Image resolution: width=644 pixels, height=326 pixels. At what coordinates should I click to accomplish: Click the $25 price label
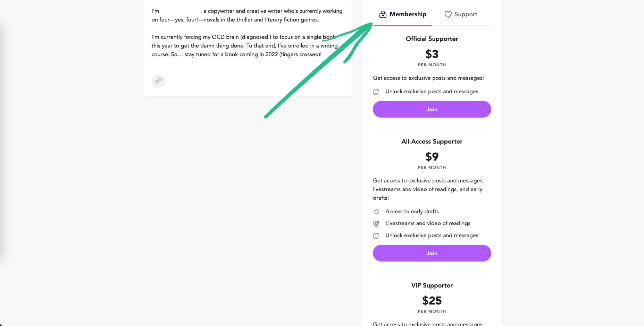click(x=432, y=300)
